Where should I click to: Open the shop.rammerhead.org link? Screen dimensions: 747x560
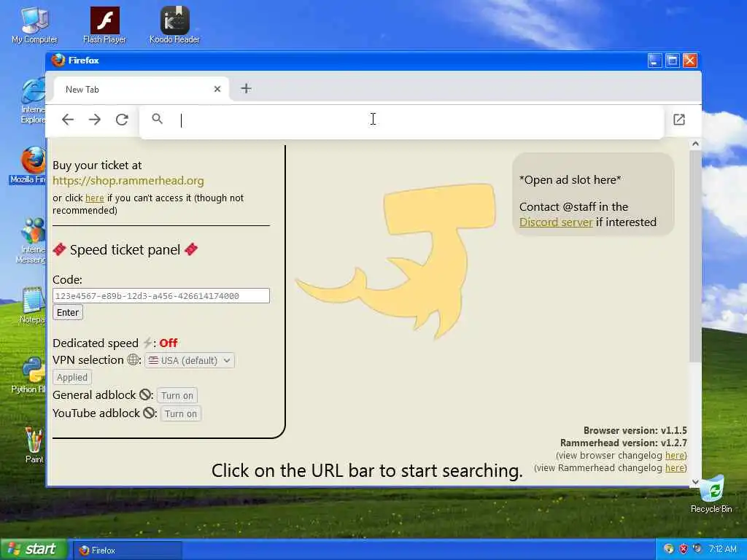(x=128, y=181)
